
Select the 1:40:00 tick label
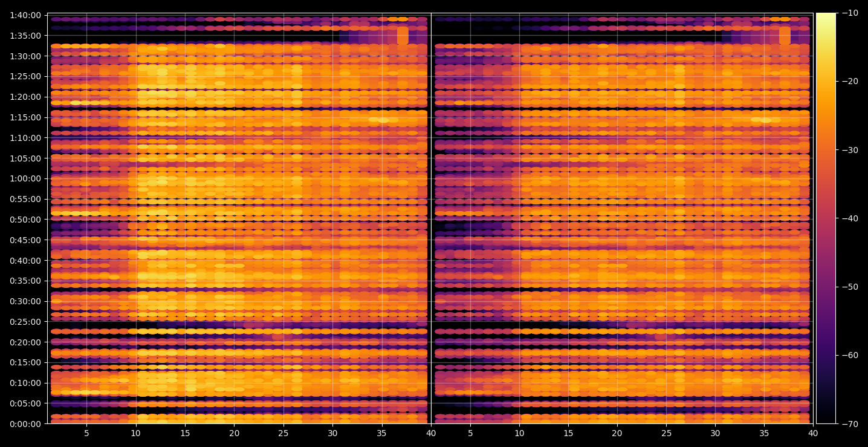(x=25, y=15)
